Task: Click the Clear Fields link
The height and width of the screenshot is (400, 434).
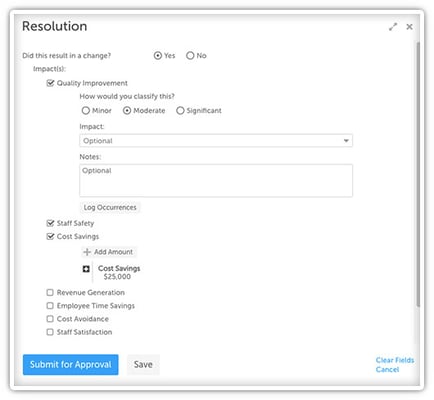Action: [x=395, y=360]
